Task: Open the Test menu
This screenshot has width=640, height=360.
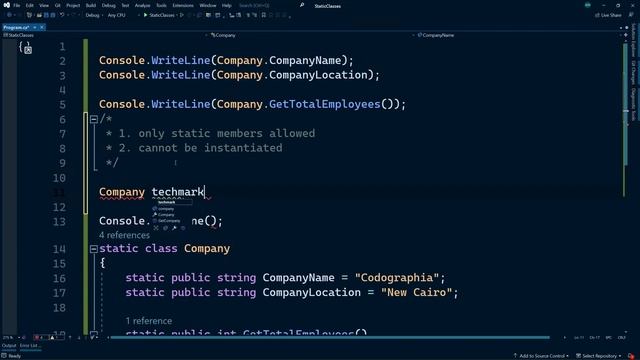Action: pos(125,6)
